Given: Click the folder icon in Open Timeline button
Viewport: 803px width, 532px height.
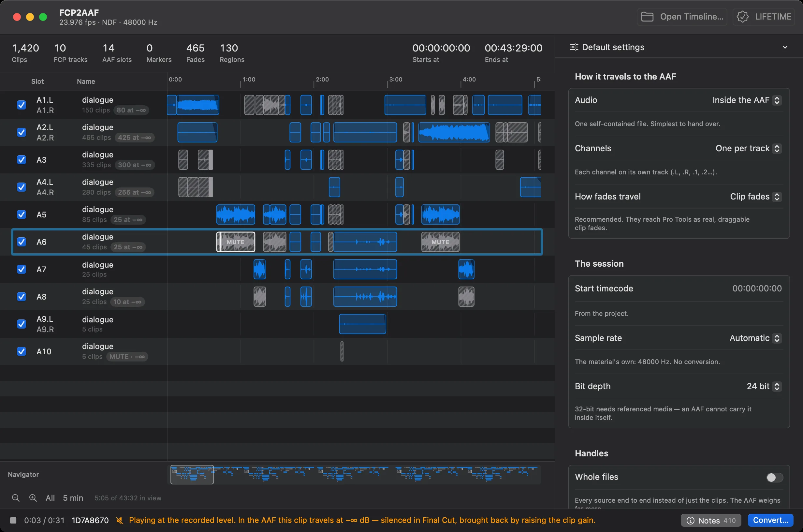Looking at the screenshot, I should coord(647,17).
